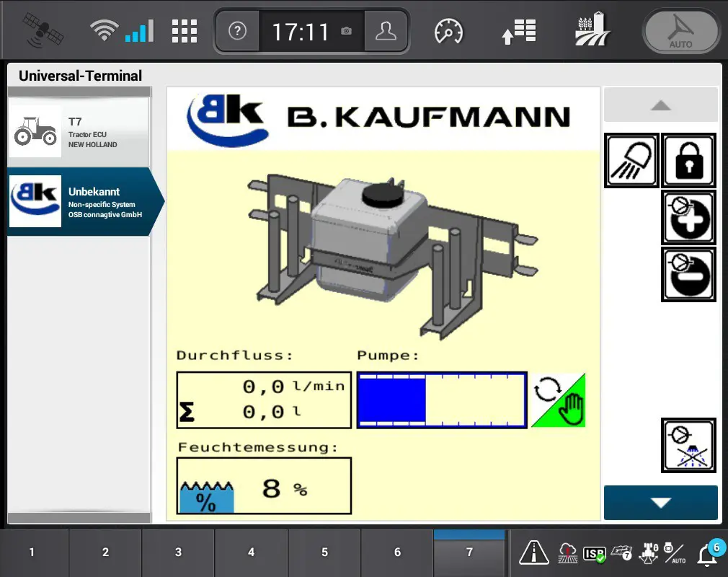Switch to screen tab 3
The height and width of the screenshot is (577, 728).
pyautogui.click(x=178, y=552)
